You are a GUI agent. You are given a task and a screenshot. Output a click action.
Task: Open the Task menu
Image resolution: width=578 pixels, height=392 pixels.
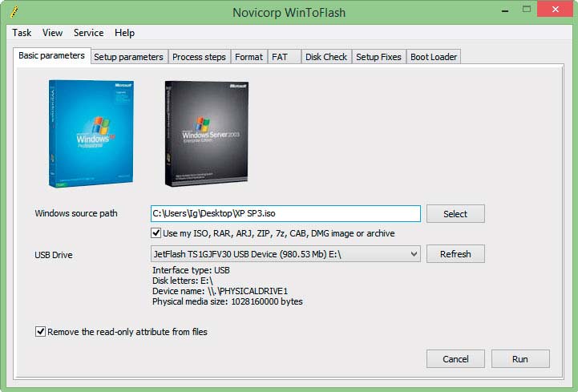click(x=22, y=33)
